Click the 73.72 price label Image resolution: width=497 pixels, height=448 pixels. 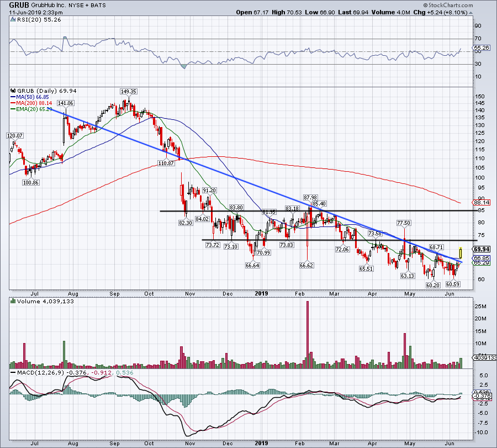point(213,245)
